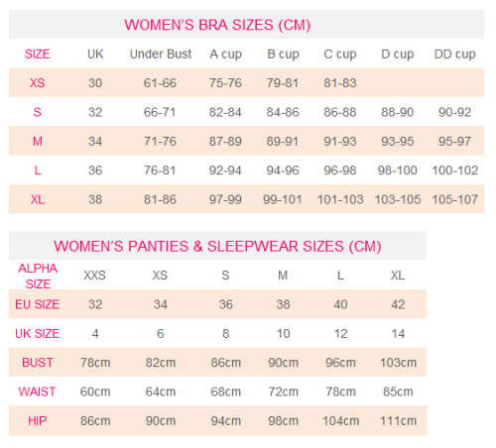Click the WAIST row label

[37, 392]
